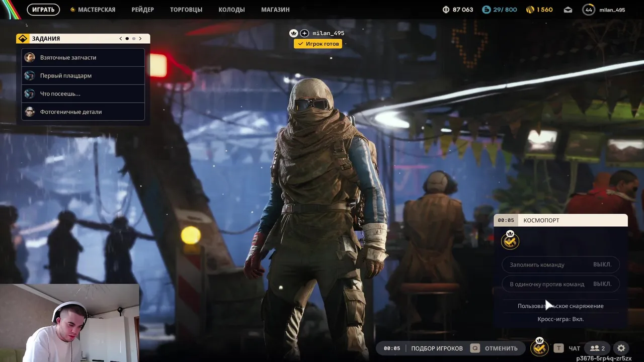Toggle the Кросс-игра: Вкл. setting
The image size is (644, 362).
coord(560,319)
